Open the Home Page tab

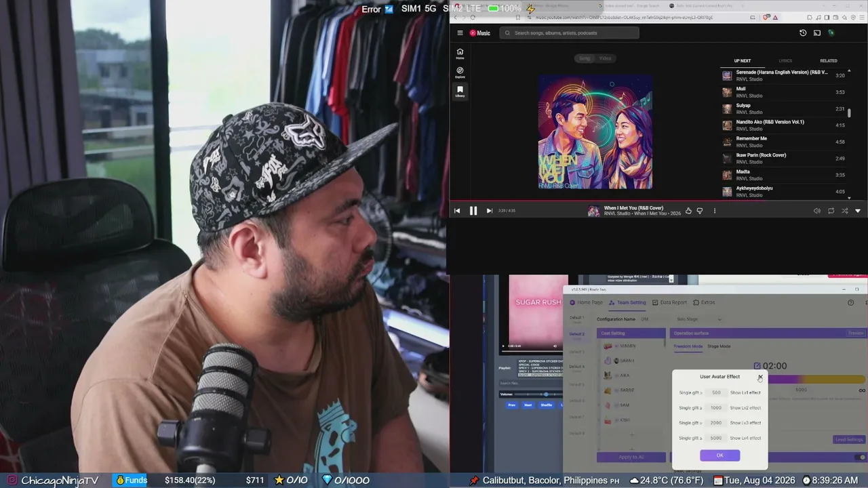586,302
